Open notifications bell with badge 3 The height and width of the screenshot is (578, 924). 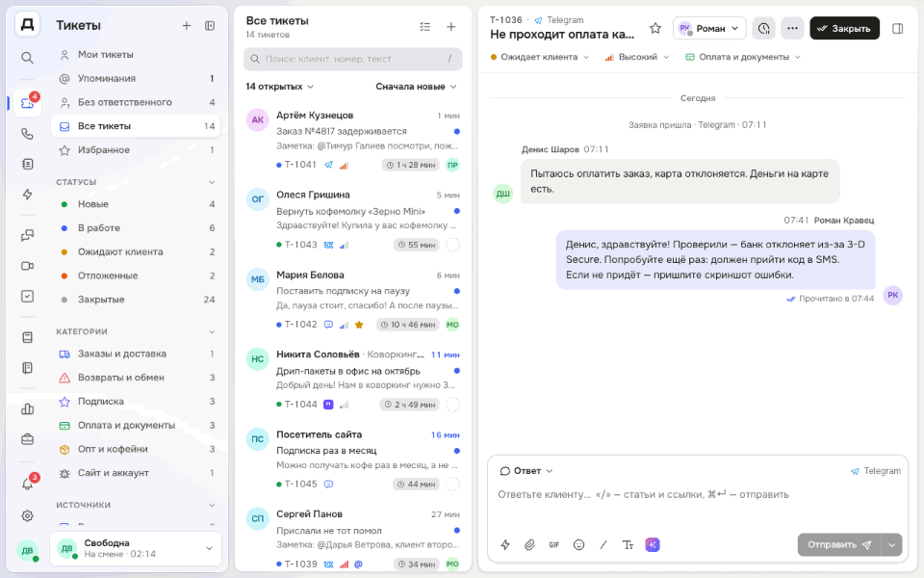(27, 485)
